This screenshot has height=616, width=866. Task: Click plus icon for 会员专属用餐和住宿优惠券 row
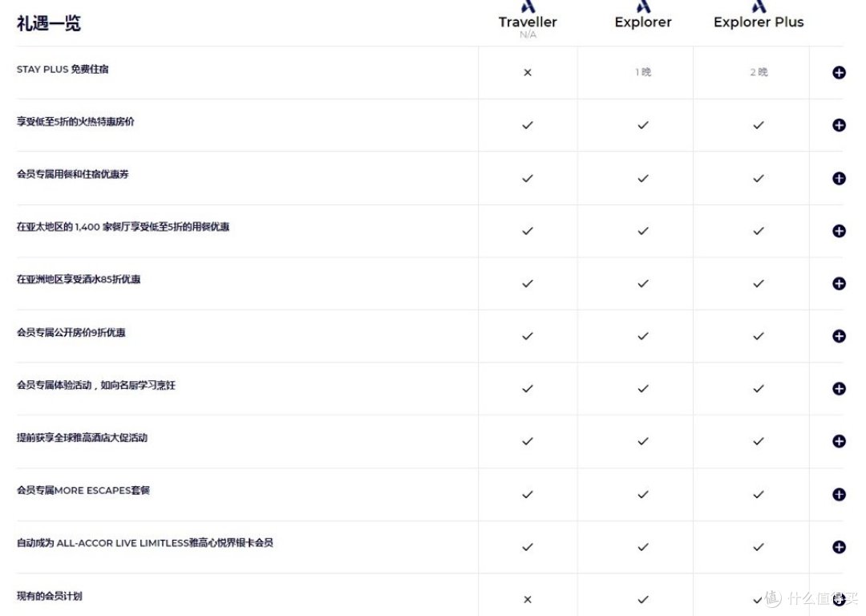tap(839, 178)
